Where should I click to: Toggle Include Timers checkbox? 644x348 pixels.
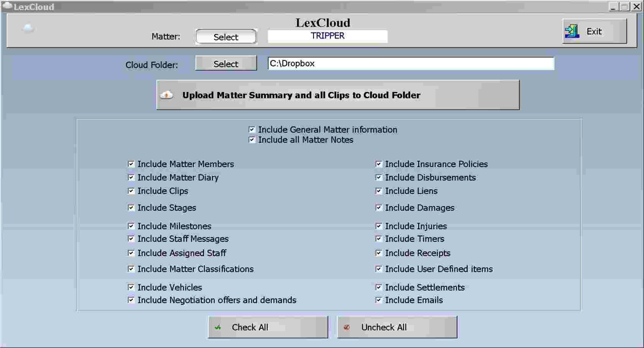pyautogui.click(x=379, y=239)
